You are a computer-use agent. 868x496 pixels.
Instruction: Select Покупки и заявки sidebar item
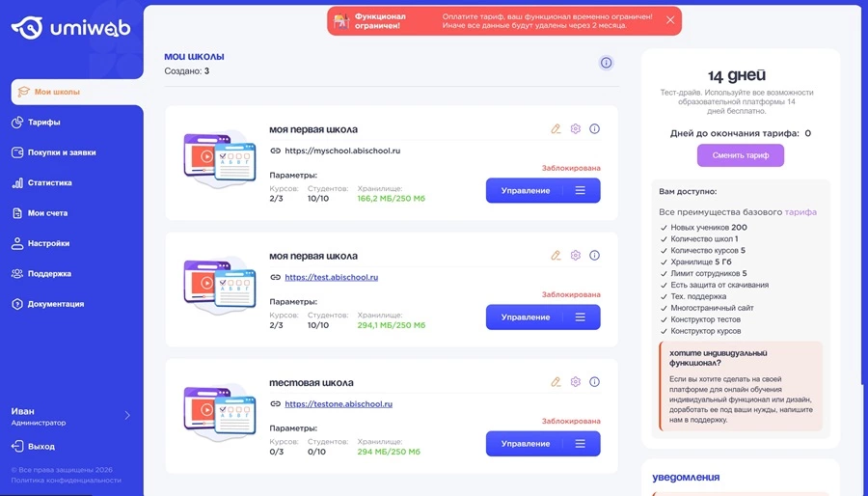point(62,152)
